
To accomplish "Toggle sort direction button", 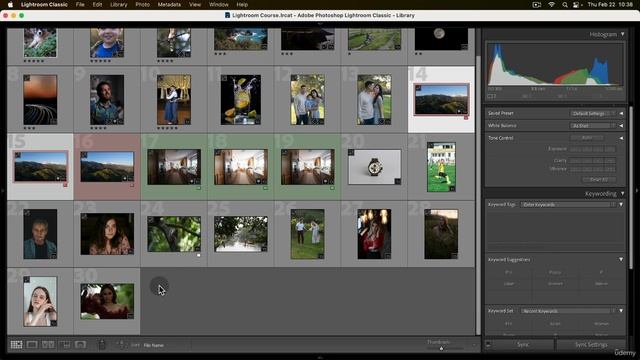I will pyautogui.click(x=121, y=345).
